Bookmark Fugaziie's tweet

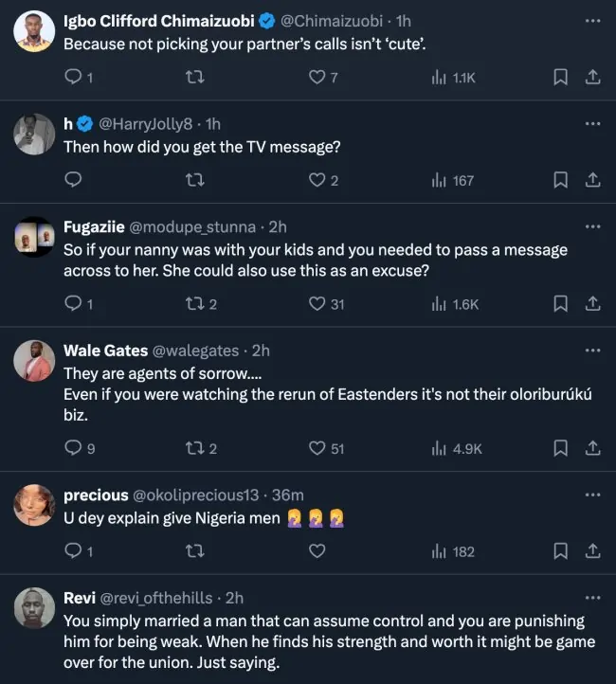click(560, 304)
